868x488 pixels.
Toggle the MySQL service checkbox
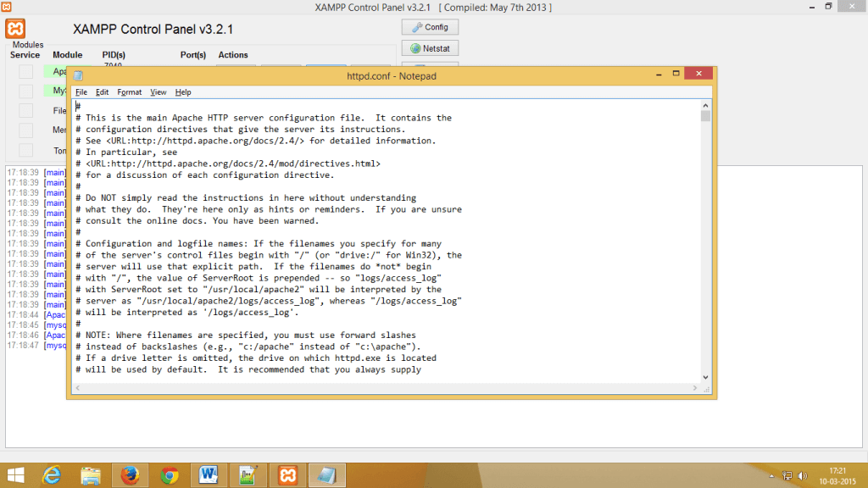tap(25, 91)
